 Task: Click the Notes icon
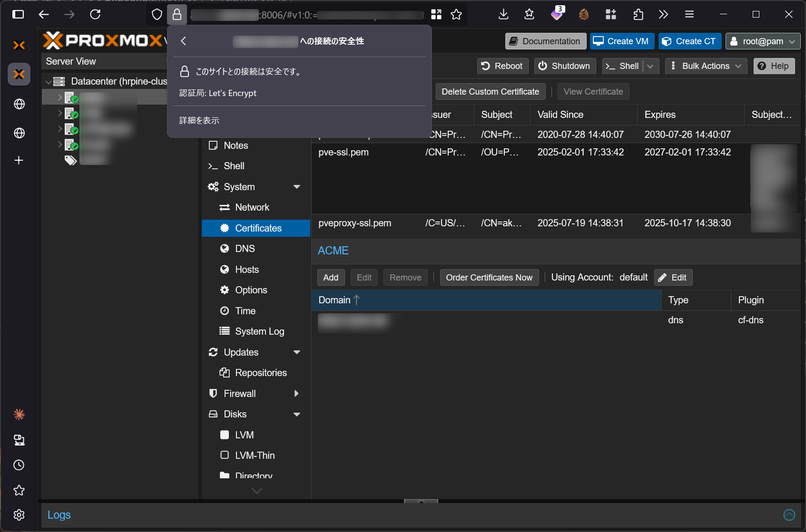[213, 145]
